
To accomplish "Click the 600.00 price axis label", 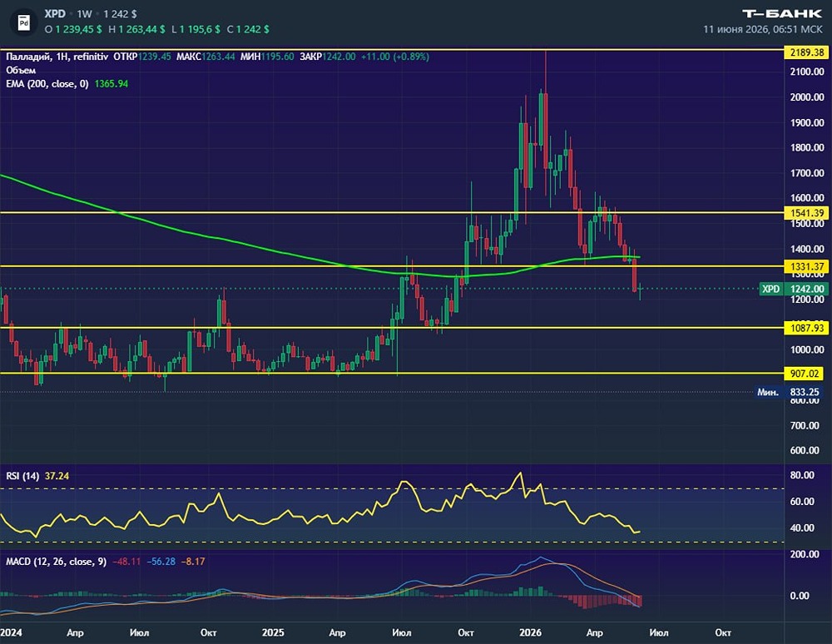I will [x=805, y=450].
